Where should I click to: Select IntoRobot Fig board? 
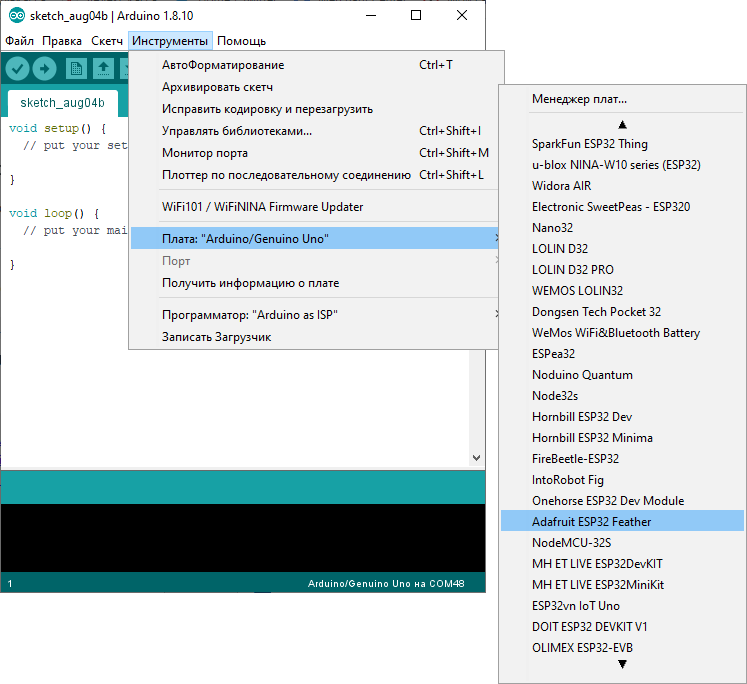622,480
